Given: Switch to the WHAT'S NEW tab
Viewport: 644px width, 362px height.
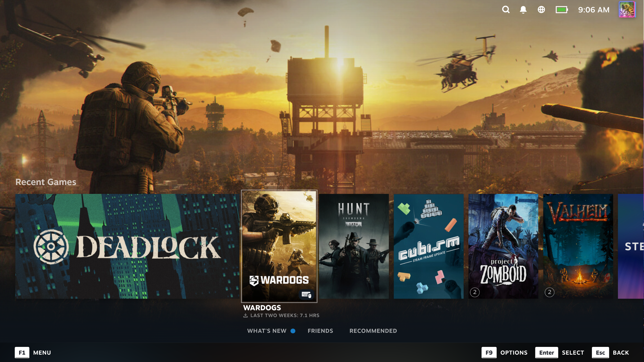Looking at the screenshot, I should 267,331.
